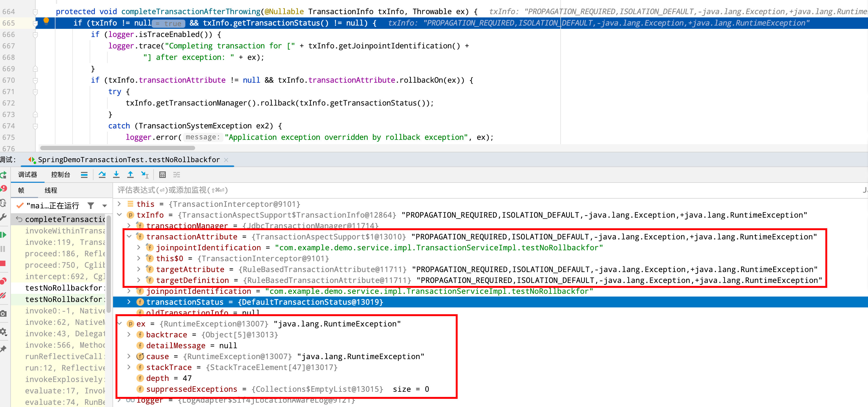Collapse the txInfo variable node
Viewport: 868px width, 407px height.
[x=119, y=215]
